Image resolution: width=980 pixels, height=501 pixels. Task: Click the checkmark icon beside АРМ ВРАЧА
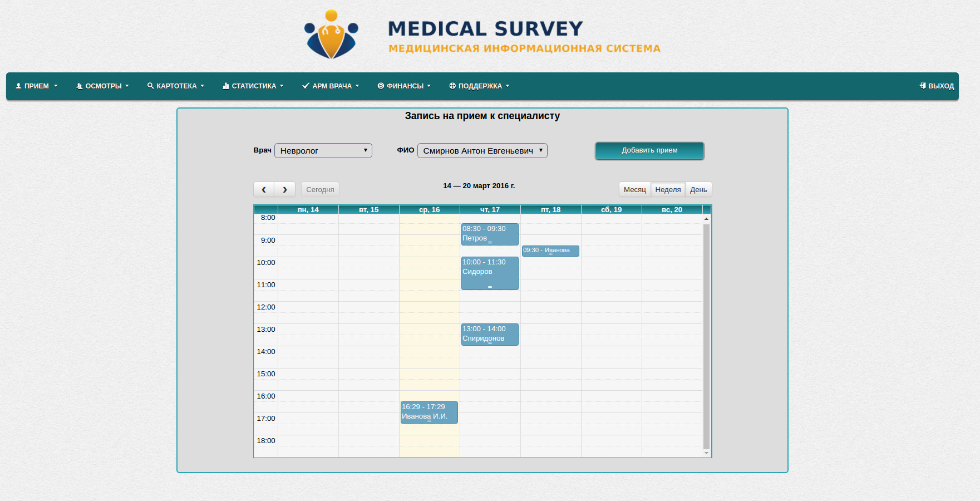coord(306,86)
